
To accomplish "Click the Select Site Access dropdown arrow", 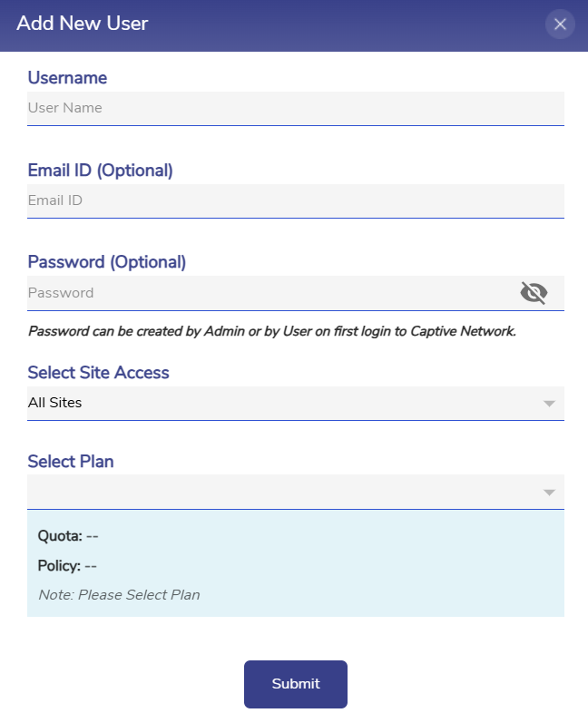I will 548,404.
